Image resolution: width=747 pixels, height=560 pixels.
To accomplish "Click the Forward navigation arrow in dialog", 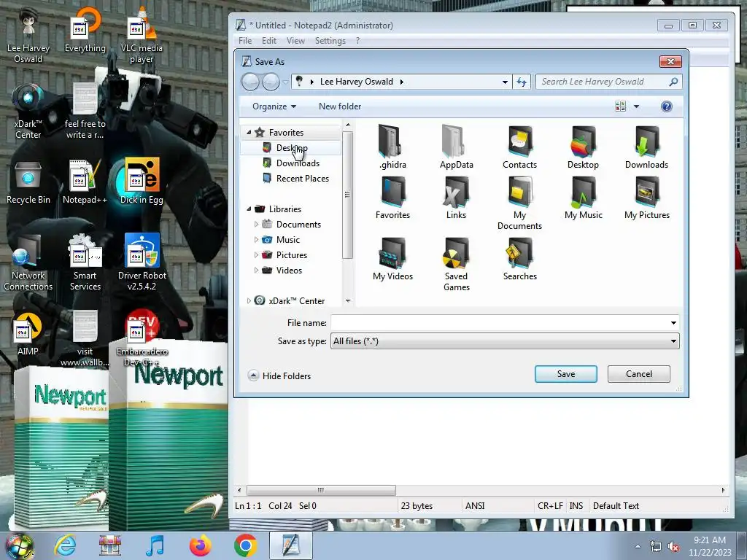I will tap(271, 82).
